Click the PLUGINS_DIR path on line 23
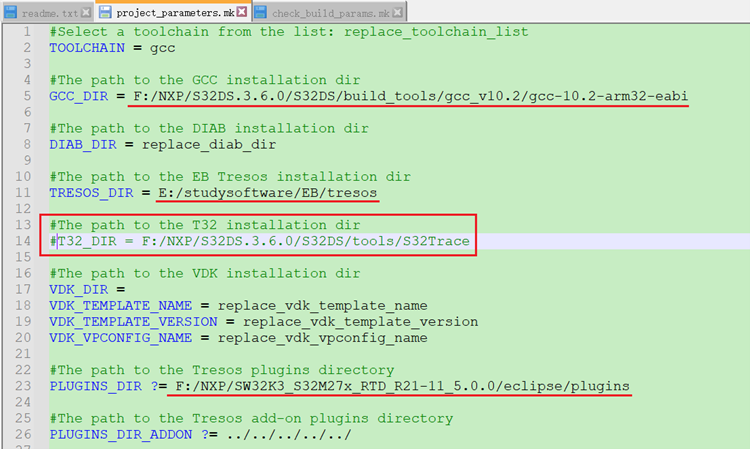750x449 pixels. 400,386
